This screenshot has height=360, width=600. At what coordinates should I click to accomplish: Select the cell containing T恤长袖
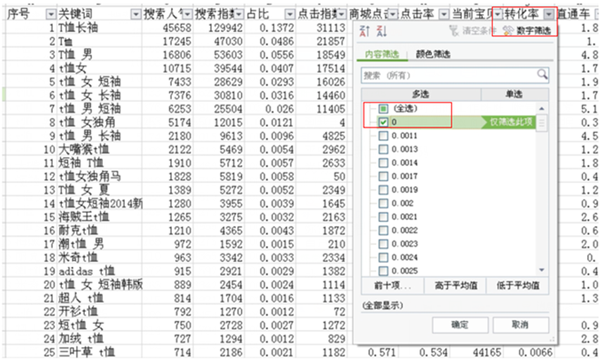pos(99,28)
